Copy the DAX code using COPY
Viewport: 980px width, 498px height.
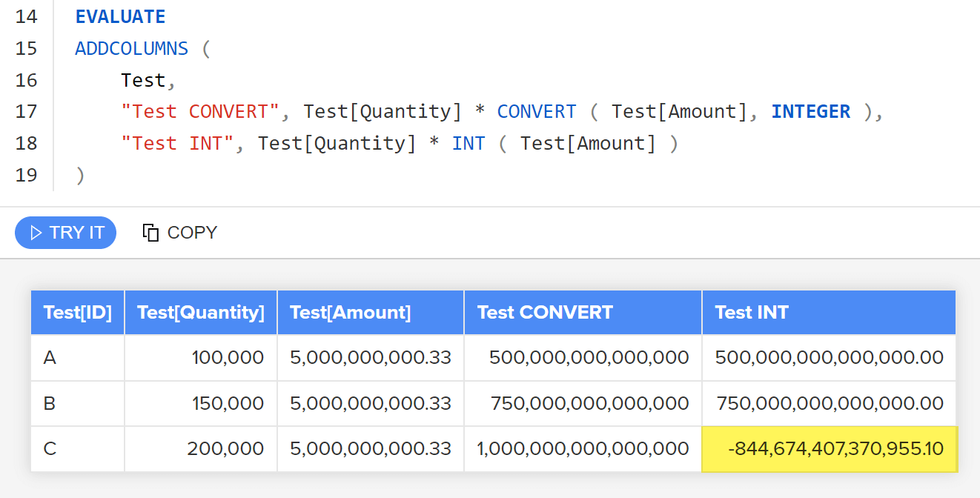click(x=179, y=232)
